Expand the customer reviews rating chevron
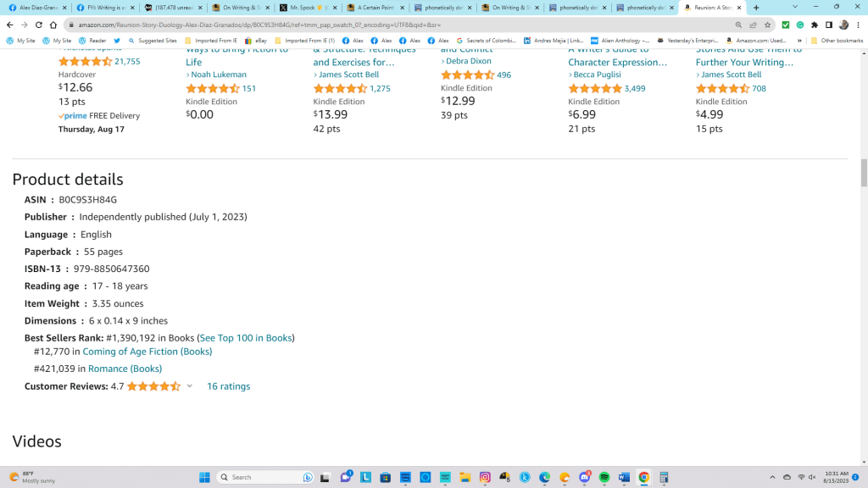The height and width of the screenshot is (488, 868). pyautogui.click(x=189, y=386)
